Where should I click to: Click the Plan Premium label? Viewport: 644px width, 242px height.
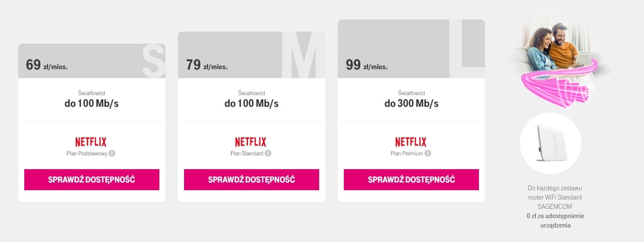[x=407, y=153]
